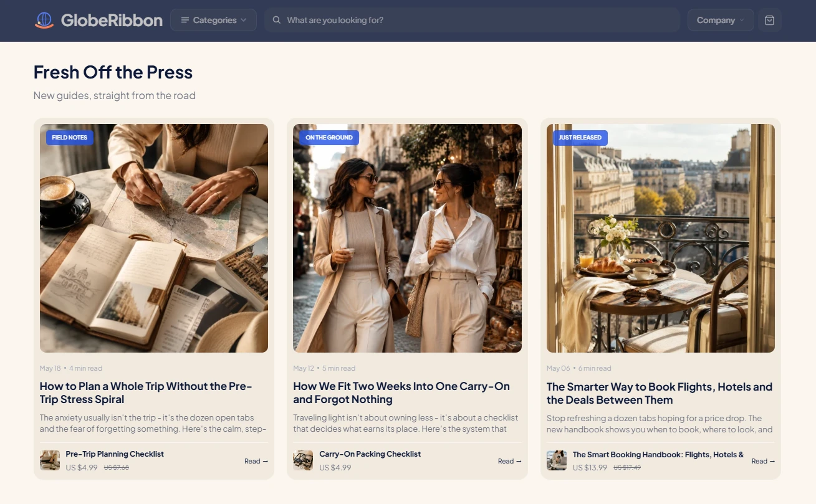Screen dimensions: 816x504
Task: Open 'How to Plan a Whole Trip' article title
Action: (146, 392)
